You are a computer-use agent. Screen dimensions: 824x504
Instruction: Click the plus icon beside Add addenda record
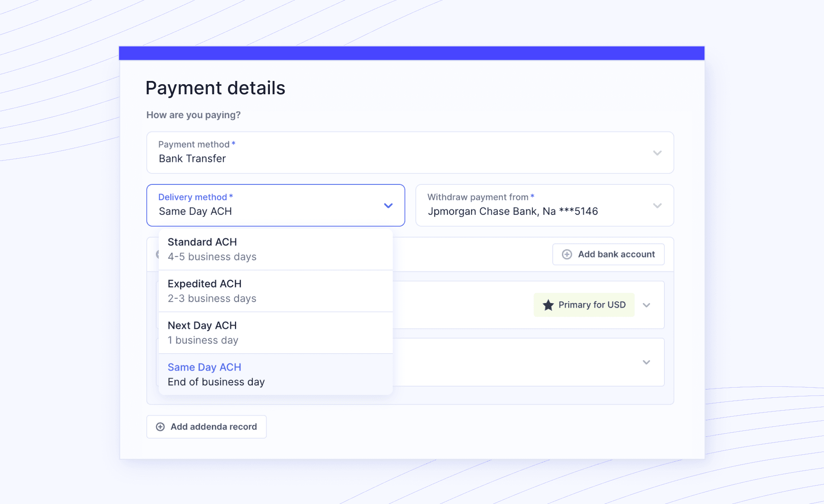(x=160, y=427)
